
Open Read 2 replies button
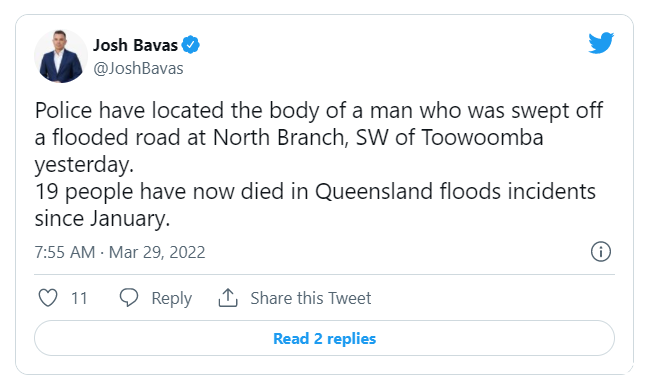(324, 338)
